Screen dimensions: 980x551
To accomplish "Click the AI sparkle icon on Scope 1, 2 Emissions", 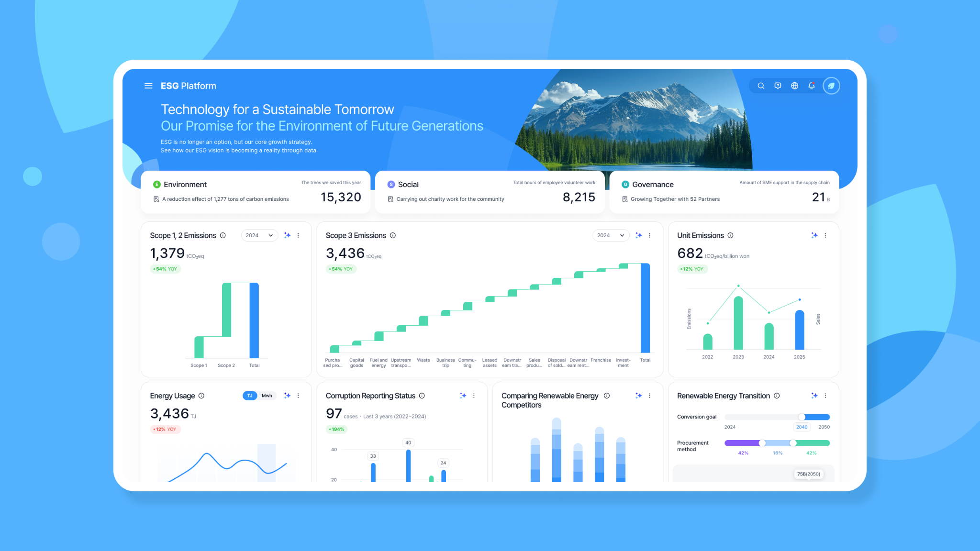I will (x=288, y=235).
